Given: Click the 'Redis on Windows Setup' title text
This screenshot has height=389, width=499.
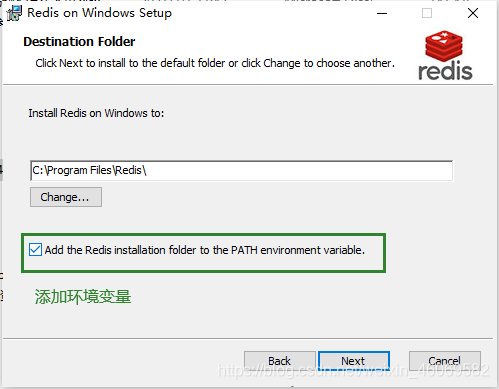Looking at the screenshot, I should coord(99,13).
